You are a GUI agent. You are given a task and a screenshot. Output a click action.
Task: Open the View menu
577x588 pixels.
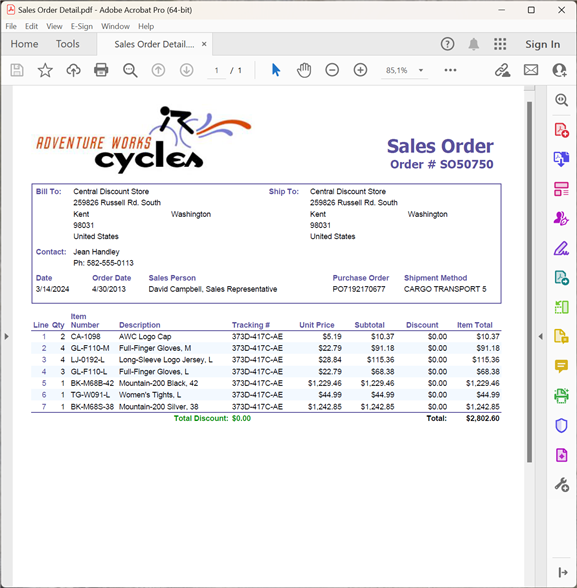point(54,26)
